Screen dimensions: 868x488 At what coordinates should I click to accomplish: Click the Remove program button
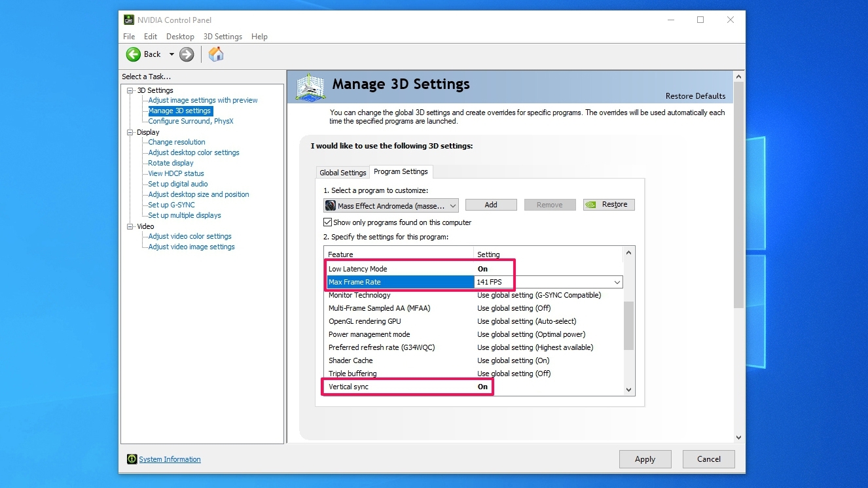pos(549,205)
